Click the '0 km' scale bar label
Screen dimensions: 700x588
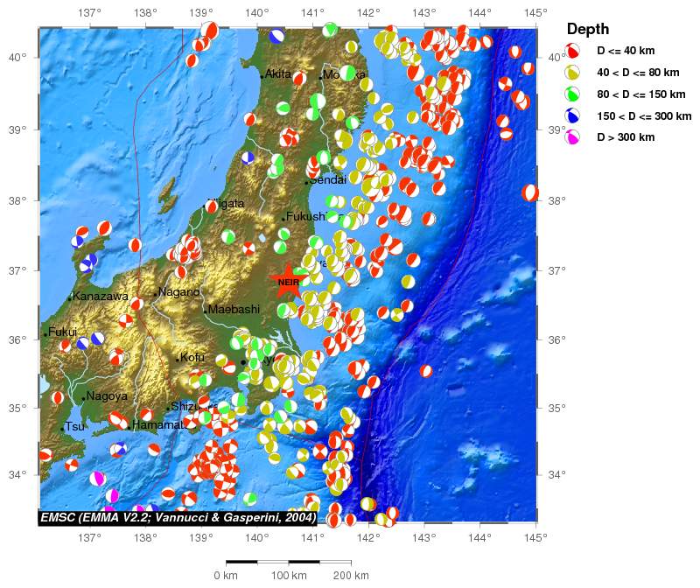click(x=226, y=576)
